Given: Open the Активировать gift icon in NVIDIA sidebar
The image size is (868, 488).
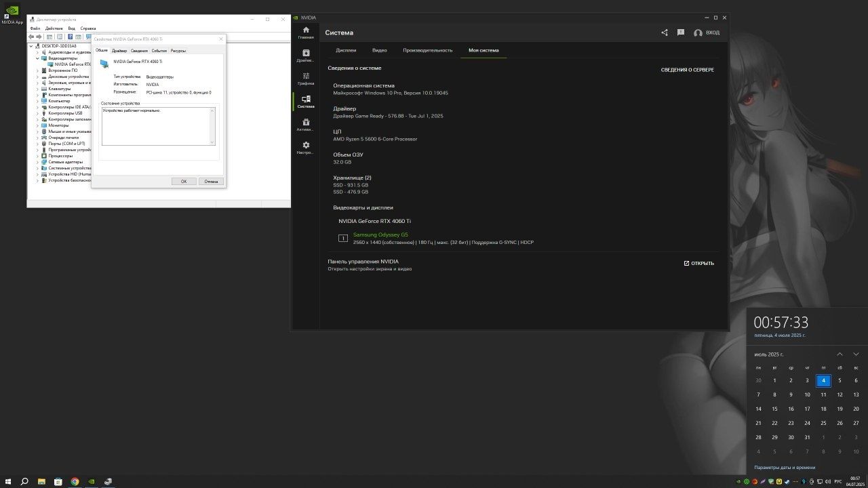Looking at the screenshot, I should [x=306, y=125].
